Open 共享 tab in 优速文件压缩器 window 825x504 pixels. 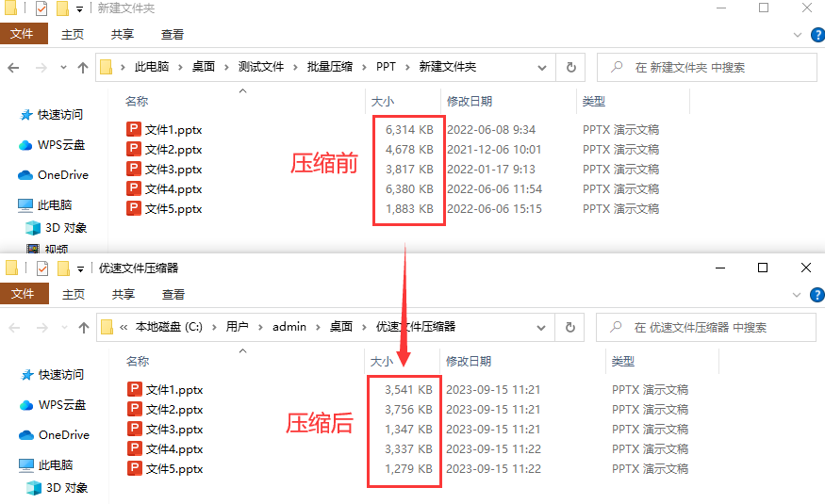[124, 294]
